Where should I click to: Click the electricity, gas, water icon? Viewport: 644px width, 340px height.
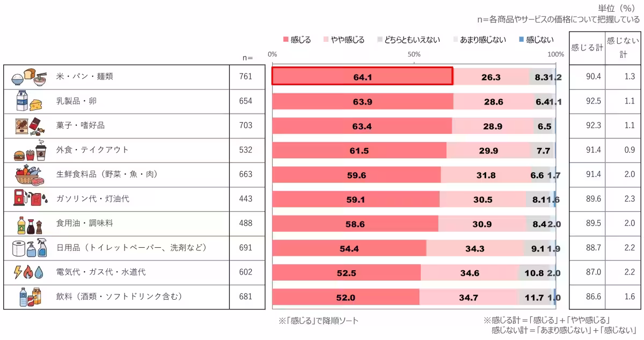(29, 272)
